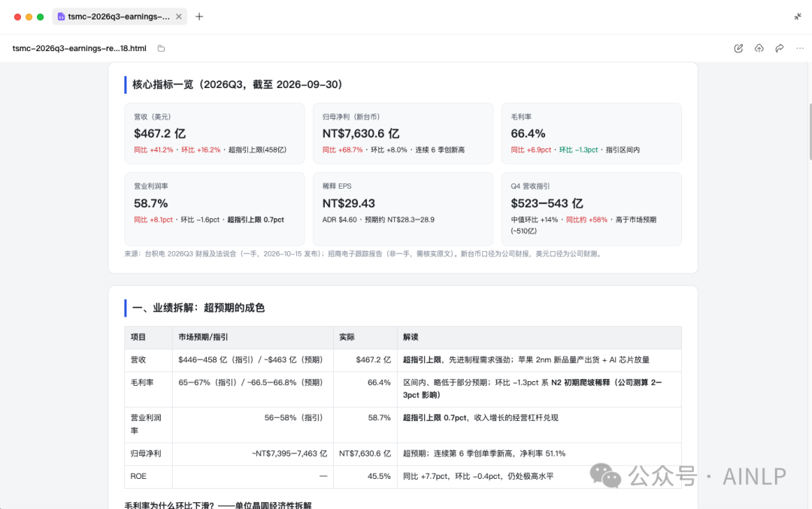Click the file name tsmc-2026q3-earnings-re...18.html
Image resolution: width=812 pixels, height=509 pixels.
(x=79, y=48)
